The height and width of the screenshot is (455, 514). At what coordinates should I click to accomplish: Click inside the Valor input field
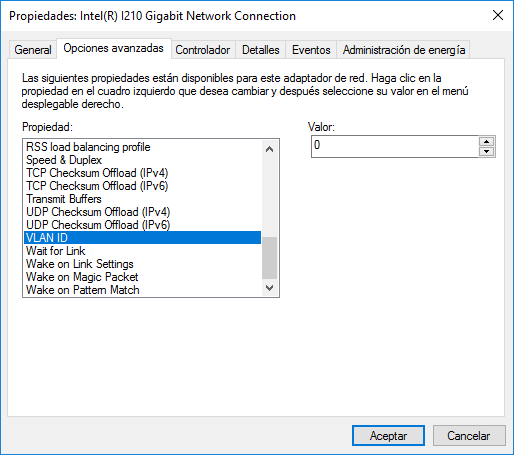395,146
